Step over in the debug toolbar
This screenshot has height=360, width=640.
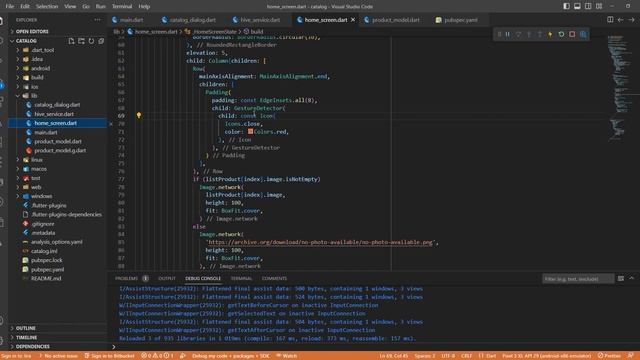[x=518, y=34]
